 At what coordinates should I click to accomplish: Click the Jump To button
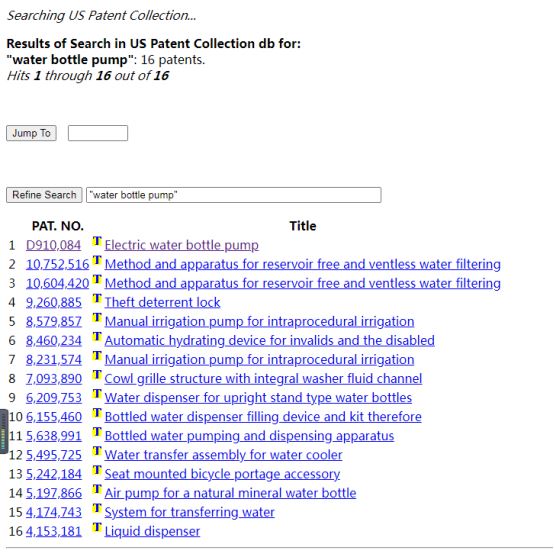click(x=31, y=133)
